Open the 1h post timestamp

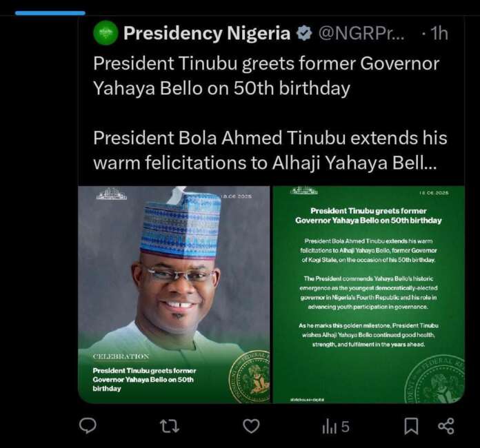[x=439, y=33]
